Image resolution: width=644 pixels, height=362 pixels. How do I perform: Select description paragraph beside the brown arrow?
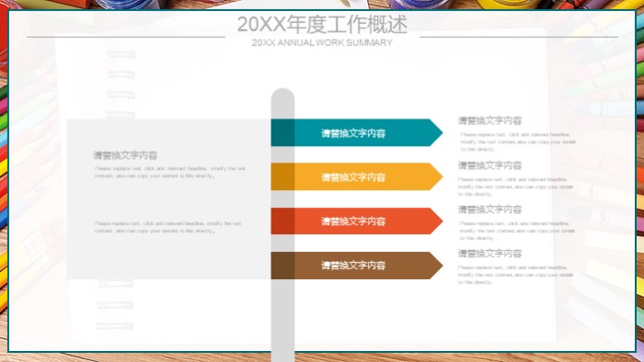(x=516, y=275)
